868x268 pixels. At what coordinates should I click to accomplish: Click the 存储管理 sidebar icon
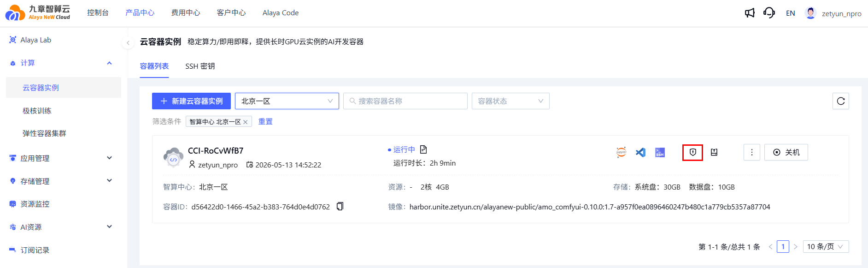(x=12, y=181)
